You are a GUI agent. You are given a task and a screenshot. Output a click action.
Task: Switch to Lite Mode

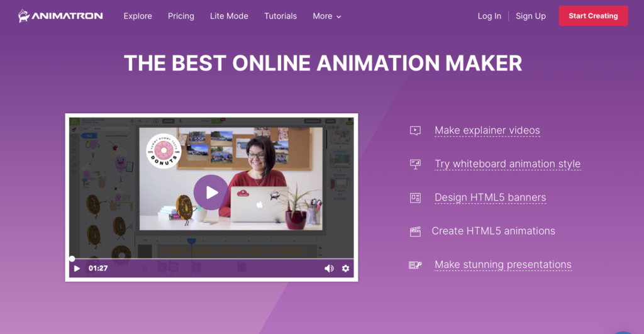229,16
